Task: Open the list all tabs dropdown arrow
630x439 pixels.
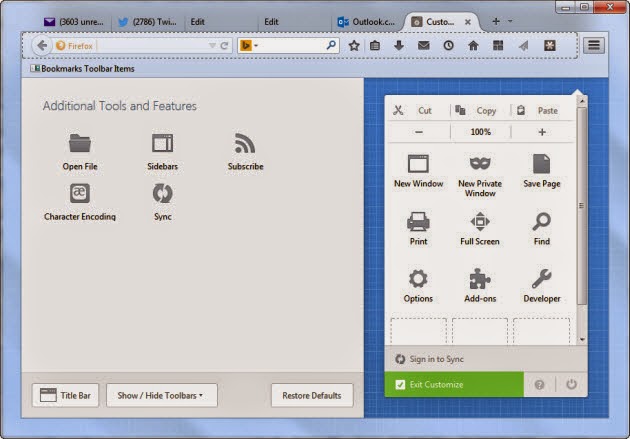Action: [510, 21]
